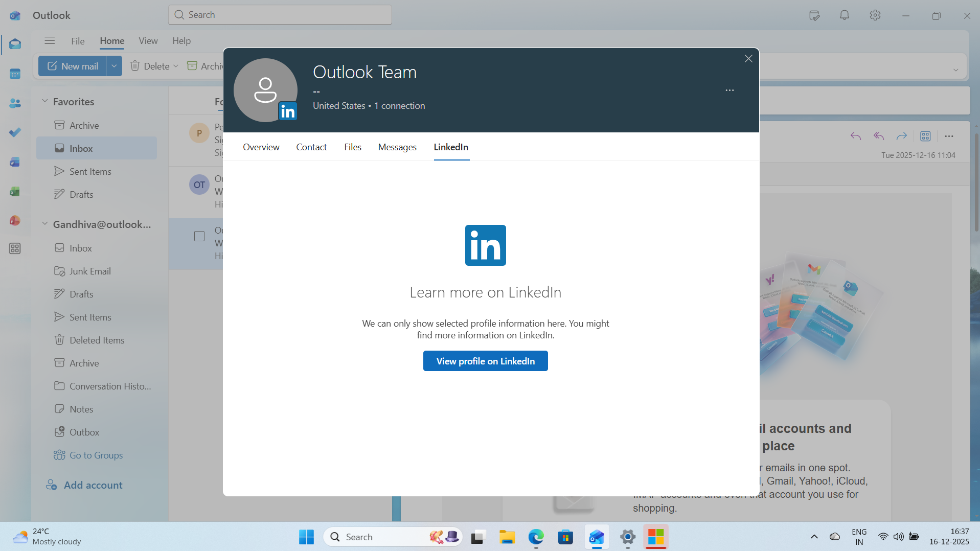The width and height of the screenshot is (980, 551).
Task: Open Outlook settings gear
Action: [x=875, y=15]
